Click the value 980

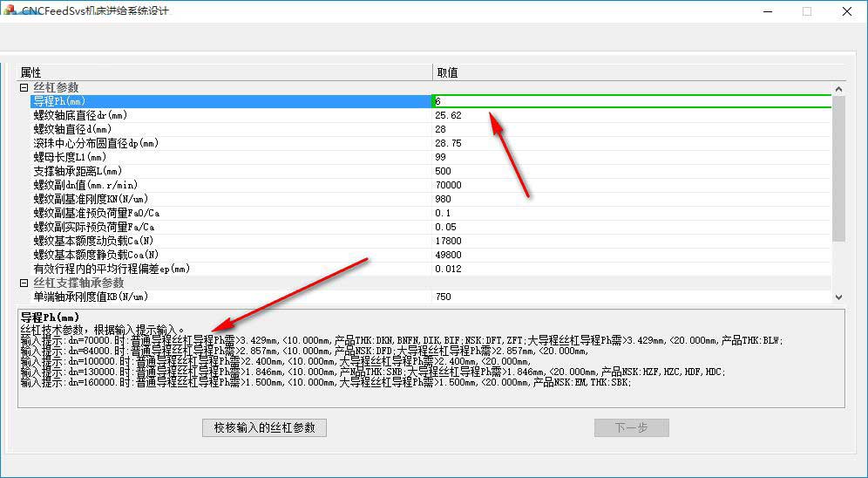pyautogui.click(x=443, y=199)
